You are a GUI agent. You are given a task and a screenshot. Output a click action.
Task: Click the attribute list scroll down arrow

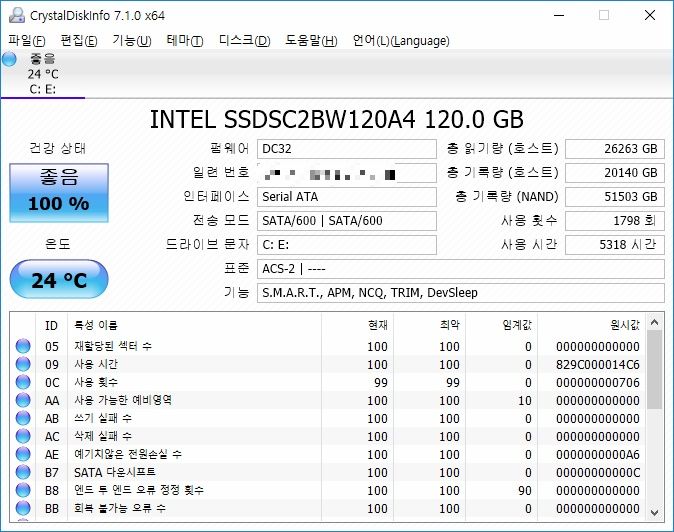tap(655, 513)
